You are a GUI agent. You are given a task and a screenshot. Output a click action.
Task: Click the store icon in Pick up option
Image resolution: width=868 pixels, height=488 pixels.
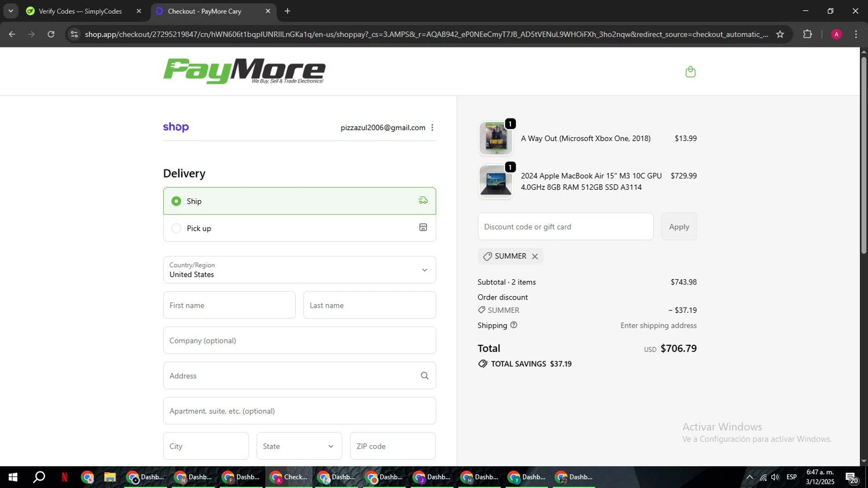[423, 228]
